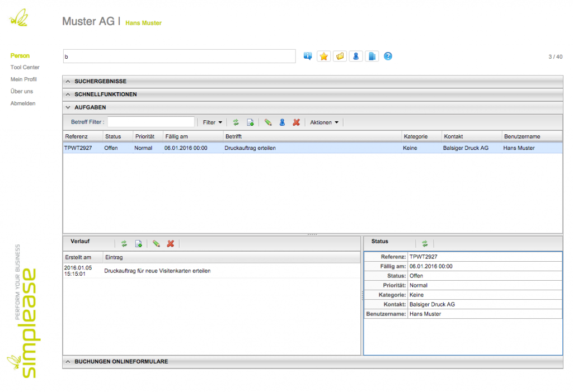Refresh the Verlauf history panel
Image resolution: width=573 pixels, height=392 pixels.
[124, 244]
